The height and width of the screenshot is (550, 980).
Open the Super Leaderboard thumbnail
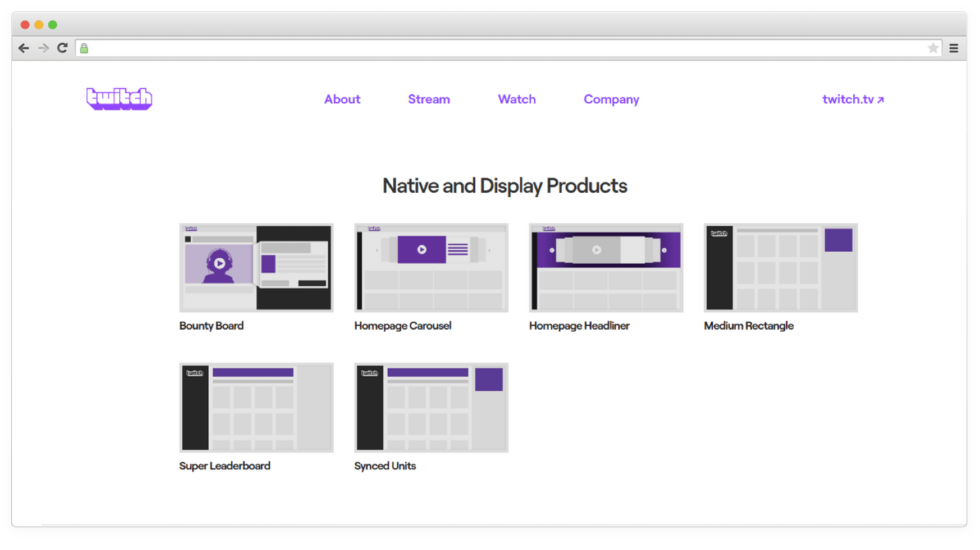tap(257, 408)
